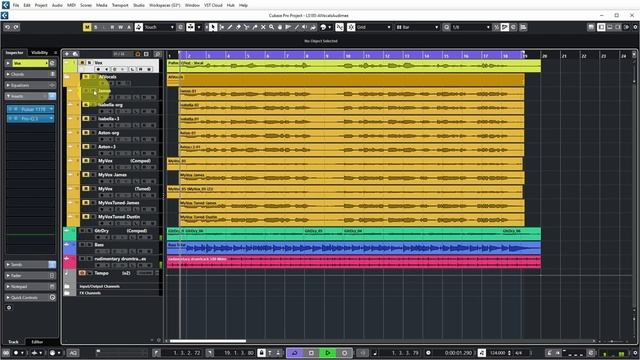
Task: Select the Color paint bucket tool
Action: pyautogui.click(x=313, y=27)
